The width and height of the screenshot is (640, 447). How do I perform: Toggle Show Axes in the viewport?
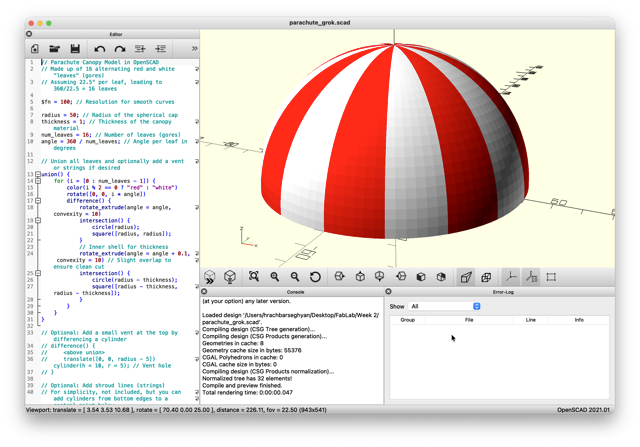[511, 277]
